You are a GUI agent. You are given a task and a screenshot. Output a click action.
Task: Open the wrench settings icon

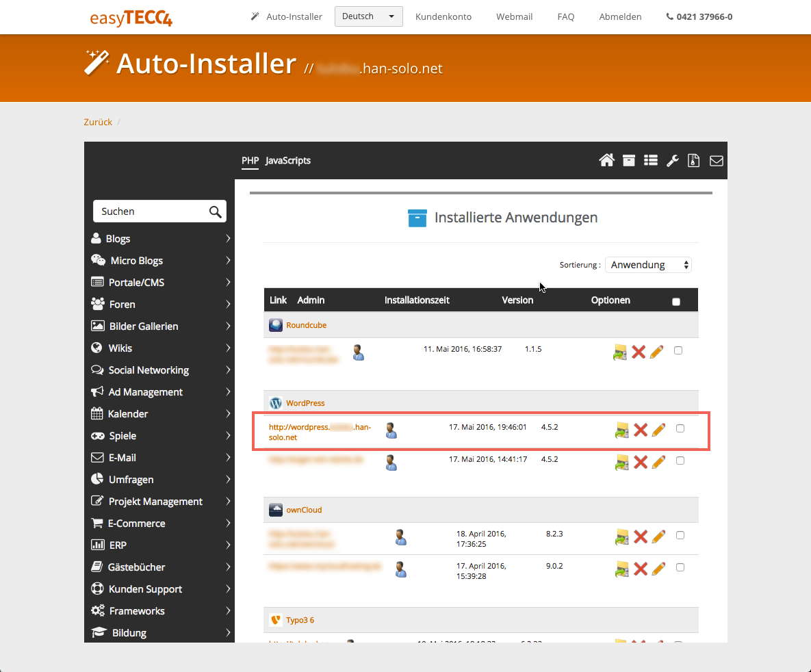click(672, 160)
